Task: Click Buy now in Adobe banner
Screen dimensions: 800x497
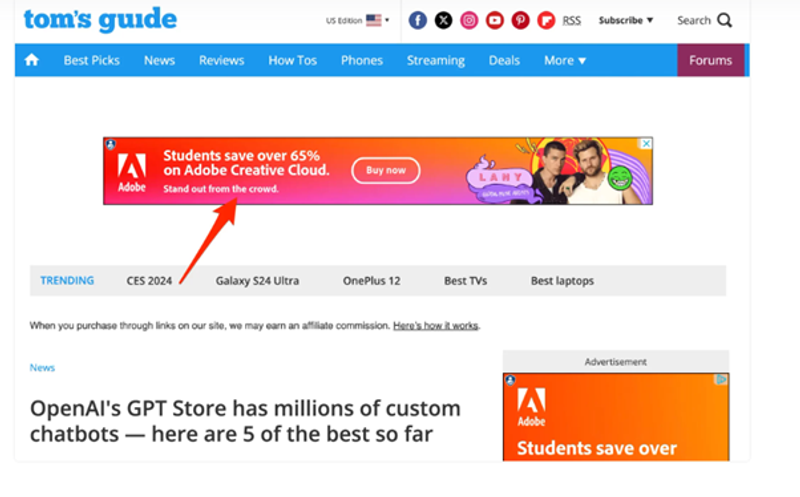Action: pos(386,170)
